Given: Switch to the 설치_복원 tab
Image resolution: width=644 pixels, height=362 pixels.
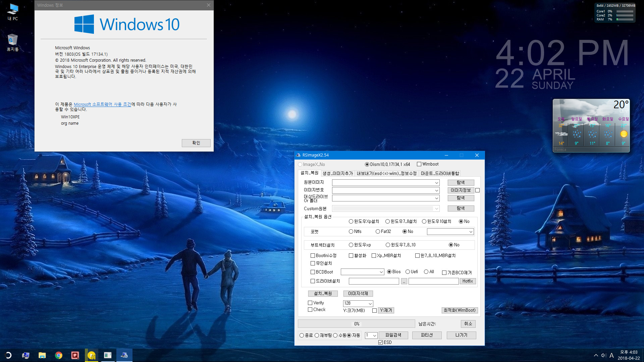Looking at the screenshot, I should 309,173.
